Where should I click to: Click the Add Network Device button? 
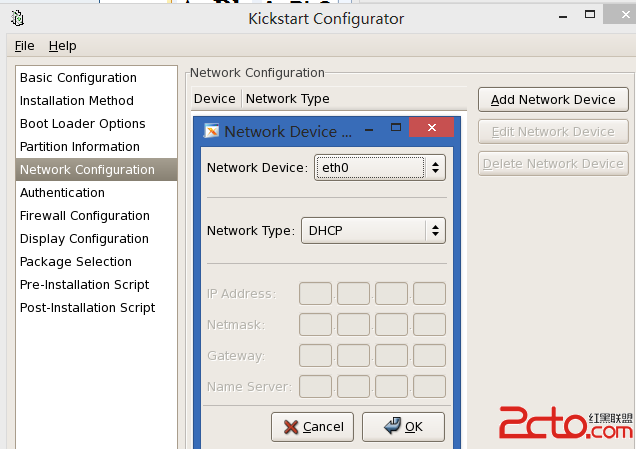[553, 99]
